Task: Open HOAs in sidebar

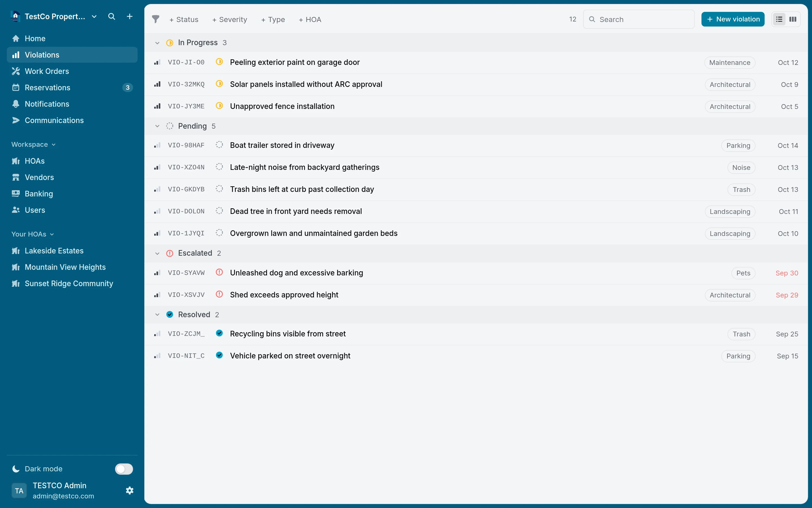Action: (72, 161)
